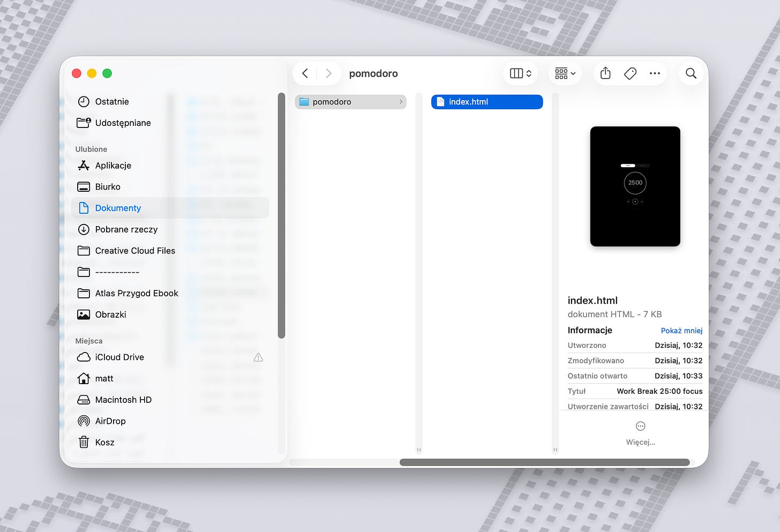Click the shared folder icon beside Udostępniane

pyautogui.click(x=84, y=123)
